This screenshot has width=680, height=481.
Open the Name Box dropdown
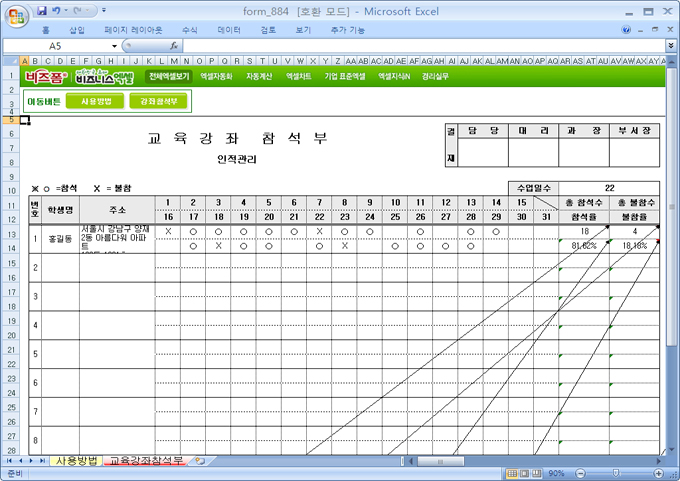coord(115,46)
